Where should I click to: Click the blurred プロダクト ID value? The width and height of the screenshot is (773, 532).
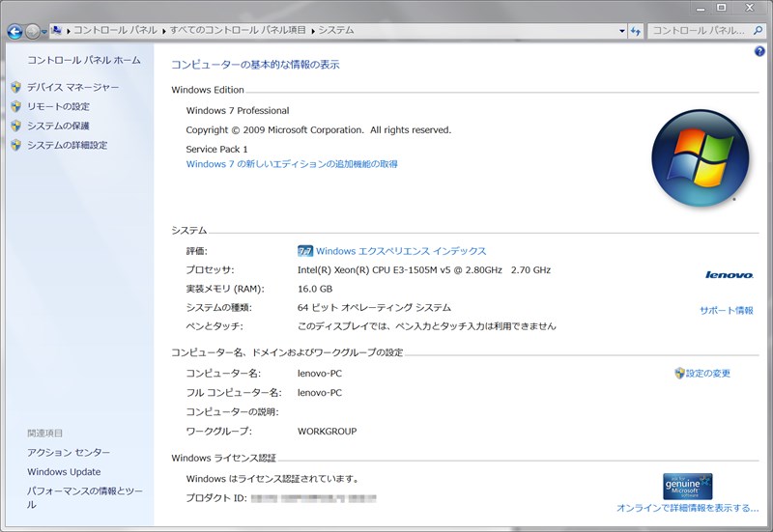click(x=313, y=498)
